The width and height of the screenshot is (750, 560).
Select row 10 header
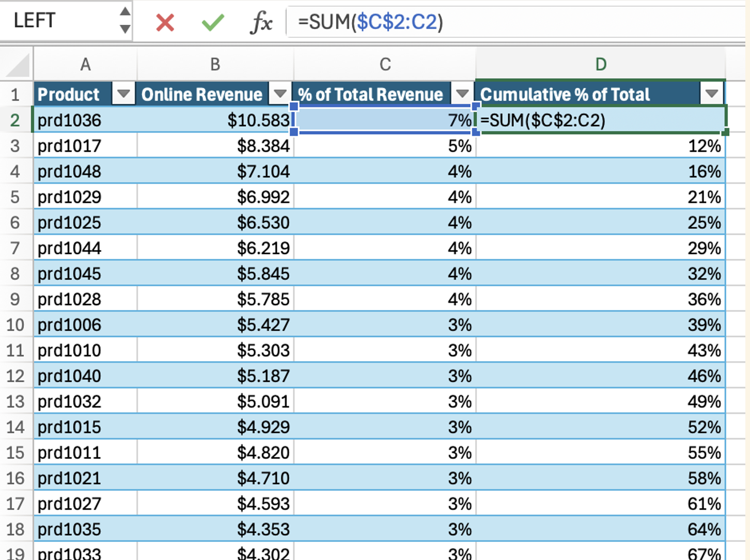[x=16, y=325]
